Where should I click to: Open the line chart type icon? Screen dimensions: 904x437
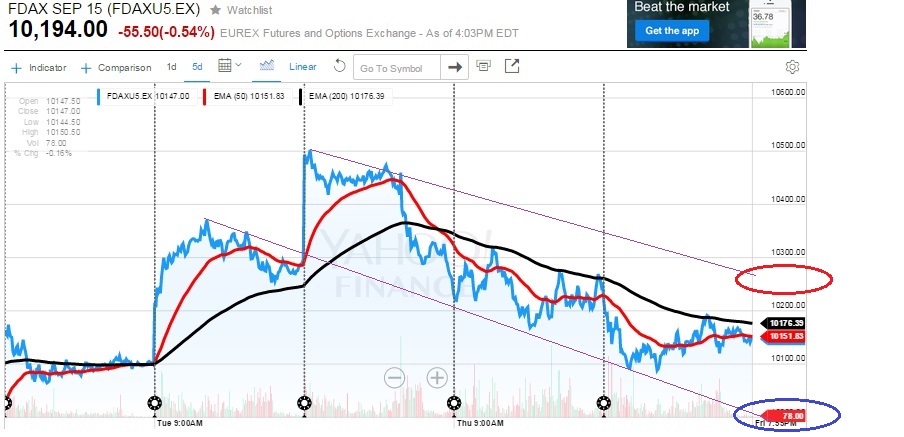(267, 67)
